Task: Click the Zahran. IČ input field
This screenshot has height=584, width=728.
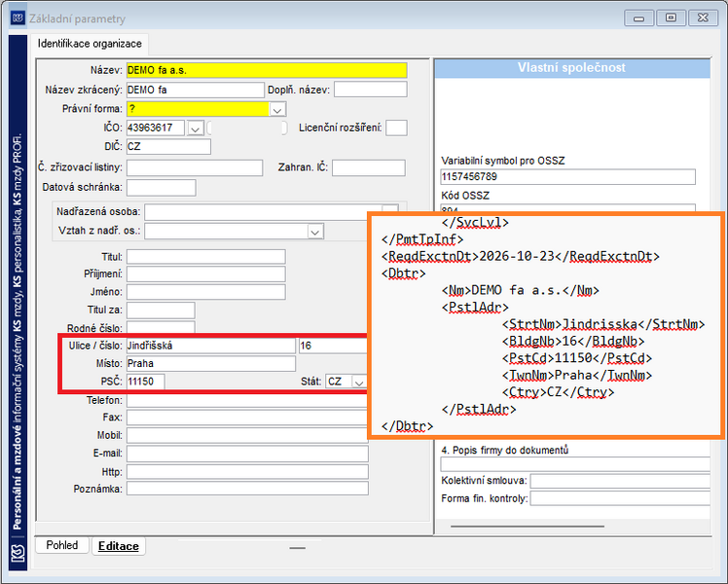Action: tap(369, 167)
